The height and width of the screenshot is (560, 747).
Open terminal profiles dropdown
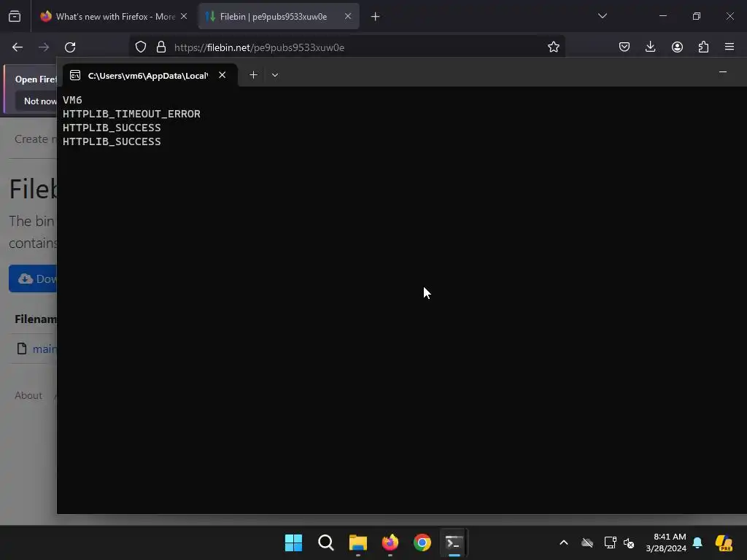(275, 75)
